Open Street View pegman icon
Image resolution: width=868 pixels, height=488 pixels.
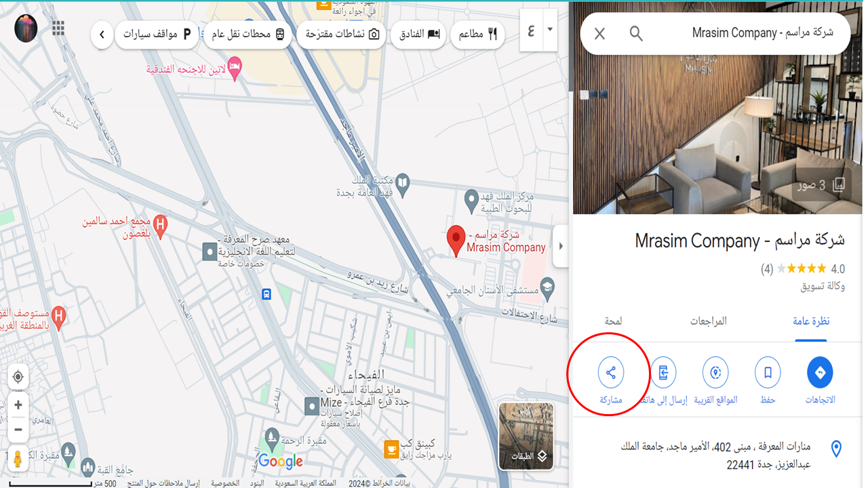[18, 459]
